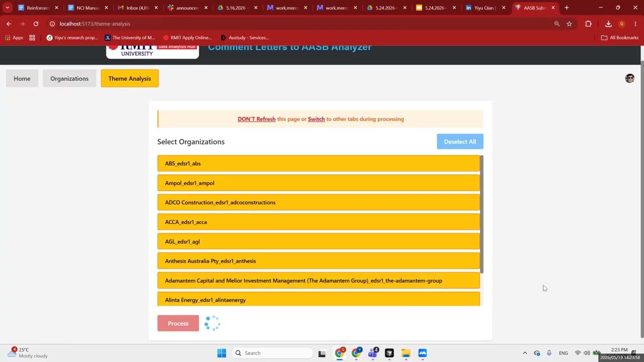Image resolution: width=644 pixels, height=362 pixels.
Task: Click the Windows taskbar Search box
Action: pyautogui.click(x=273, y=353)
